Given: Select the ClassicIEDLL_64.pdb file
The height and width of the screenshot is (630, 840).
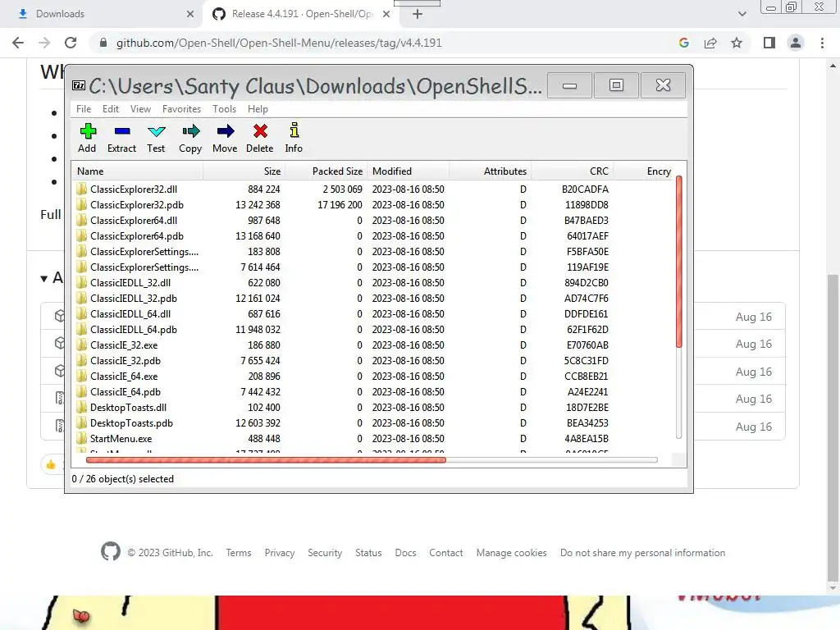Looking at the screenshot, I should [373, 330].
